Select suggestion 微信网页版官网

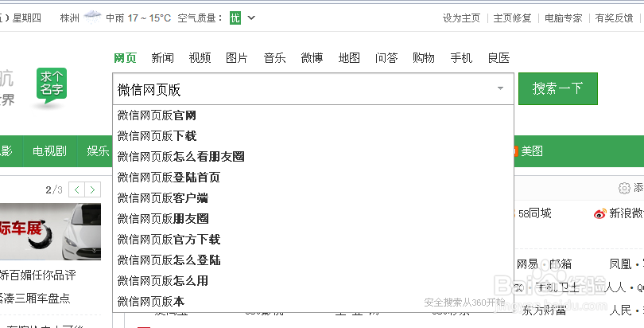tap(313, 115)
